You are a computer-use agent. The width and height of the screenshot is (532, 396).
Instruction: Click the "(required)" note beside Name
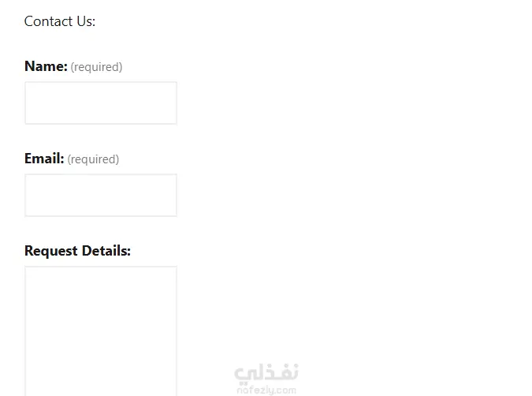click(96, 67)
